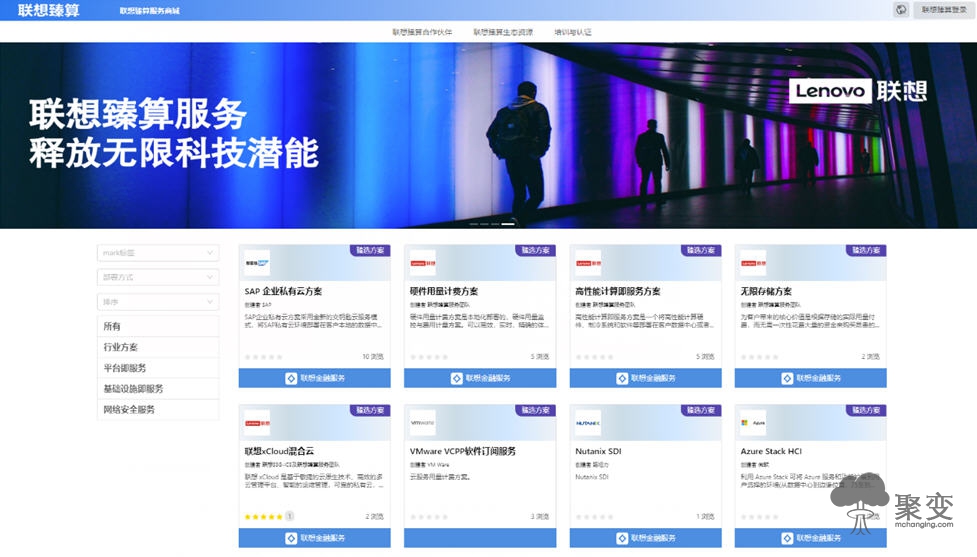Select the active banner carousel indicator

(508, 223)
